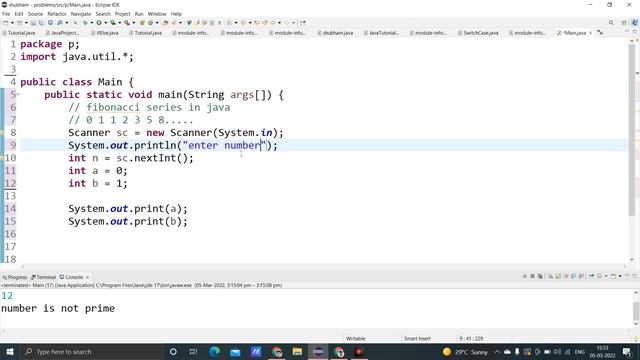This screenshot has height=360, width=640.
Task: Expand Display Selected Console dropdown arrow
Action: (x=606, y=276)
